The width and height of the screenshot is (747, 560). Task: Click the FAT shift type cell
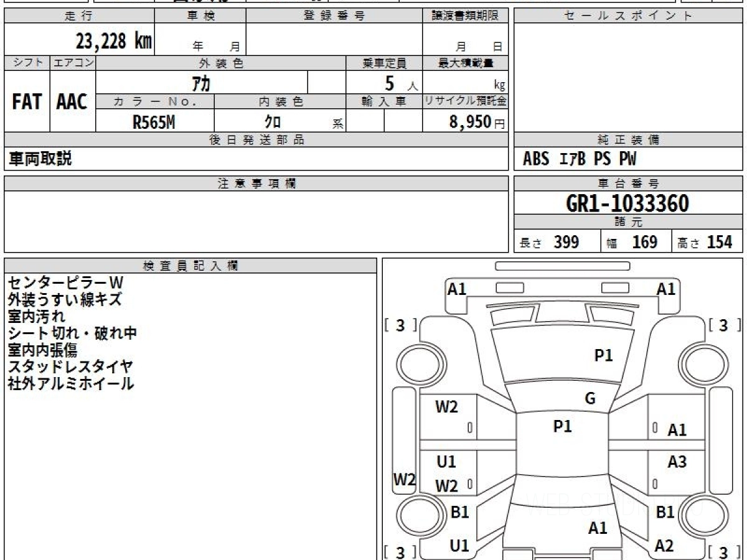tap(27, 102)
